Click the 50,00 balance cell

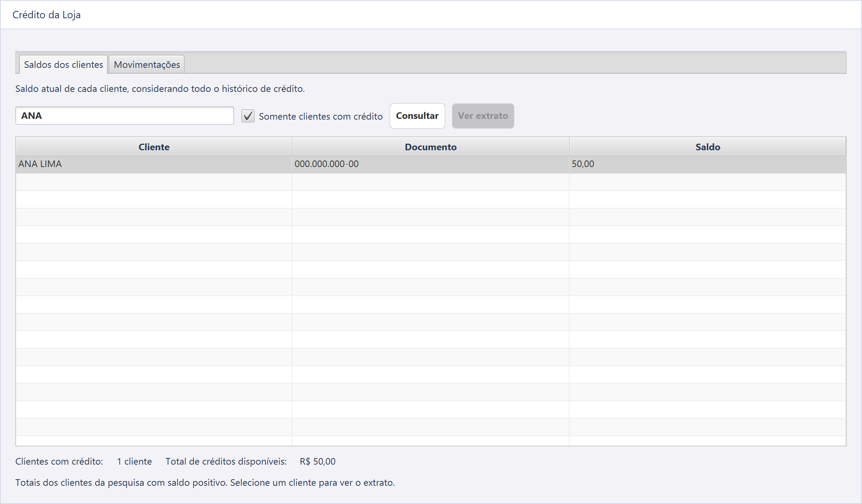pos(707,164)
